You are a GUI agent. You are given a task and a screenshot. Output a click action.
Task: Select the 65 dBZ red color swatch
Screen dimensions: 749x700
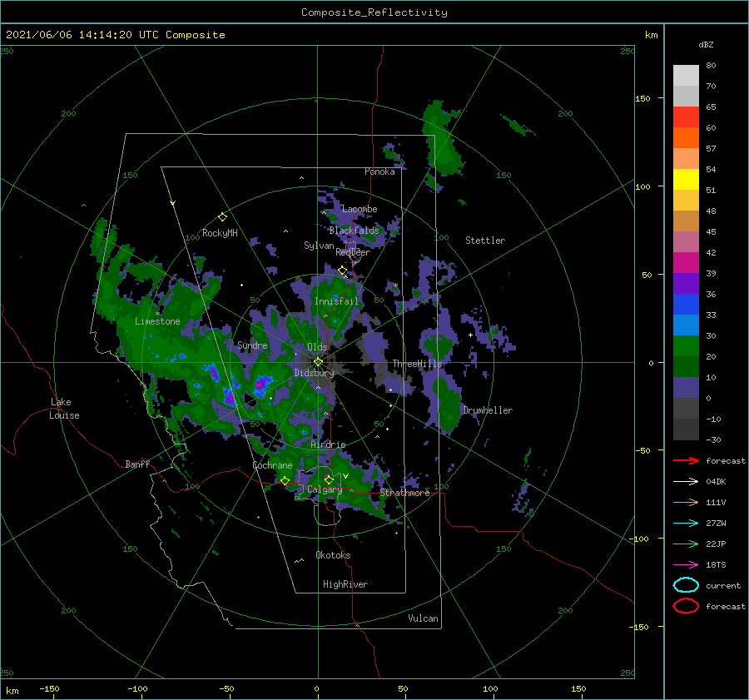point(686,117)
